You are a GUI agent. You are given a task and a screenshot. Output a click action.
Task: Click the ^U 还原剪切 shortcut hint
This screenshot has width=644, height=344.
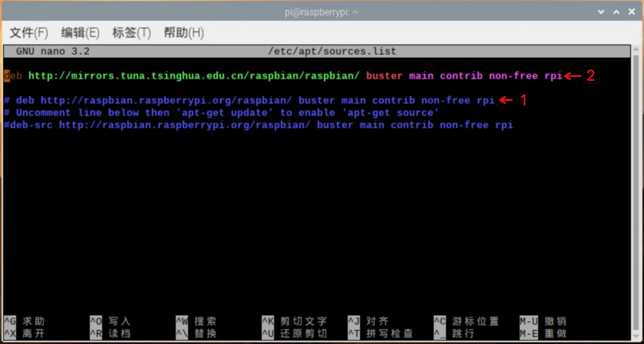295,333
